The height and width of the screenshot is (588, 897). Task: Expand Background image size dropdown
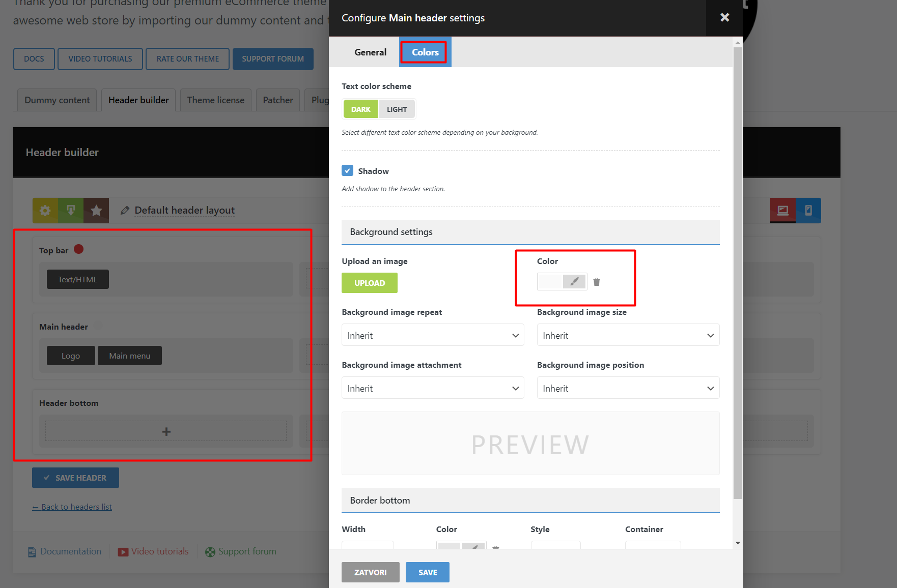pyautogui.click(x=628, y=335)
